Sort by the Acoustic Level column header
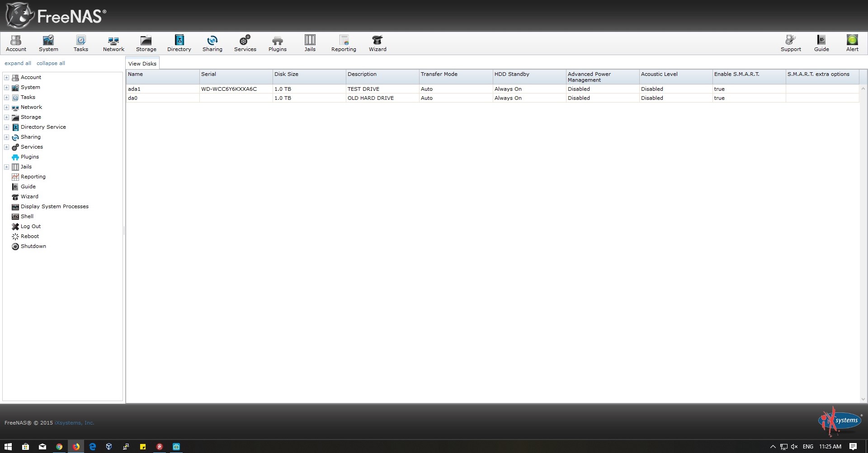This screenshot has height=453, width=868. (x=675, y=77)
